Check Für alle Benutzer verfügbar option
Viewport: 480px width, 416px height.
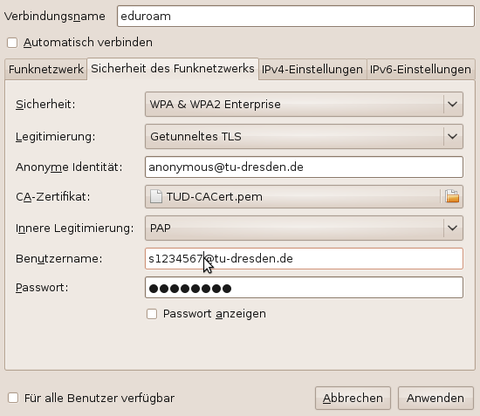[13, 398]
